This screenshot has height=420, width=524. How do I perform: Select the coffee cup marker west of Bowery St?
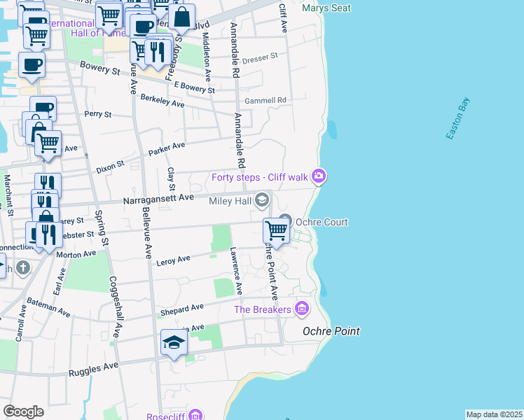click(x=32, y=66)
